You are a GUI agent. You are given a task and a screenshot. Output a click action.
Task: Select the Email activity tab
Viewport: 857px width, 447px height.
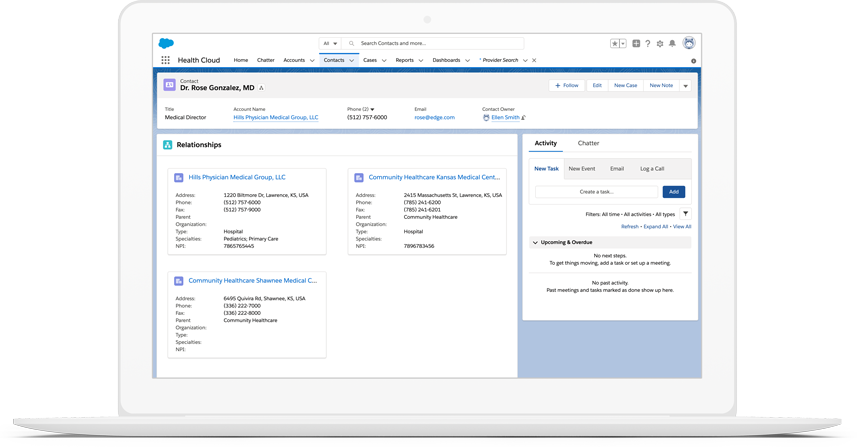pos(617,169)
